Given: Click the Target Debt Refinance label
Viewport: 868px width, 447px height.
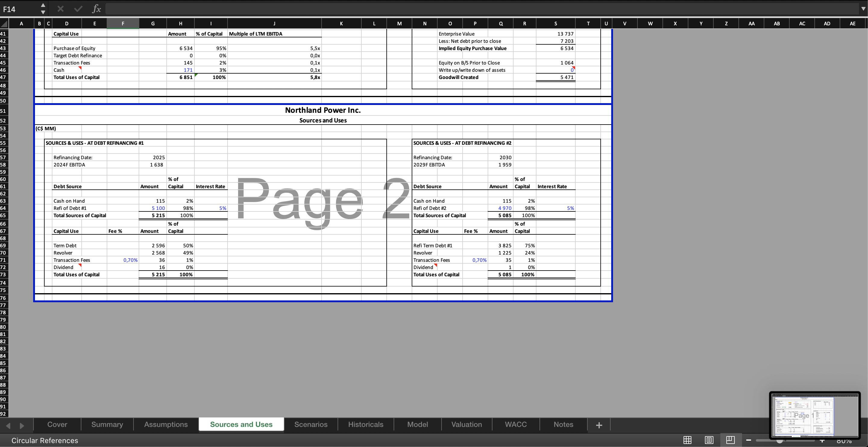Looking at the screenshot, I should pos(77,55).
